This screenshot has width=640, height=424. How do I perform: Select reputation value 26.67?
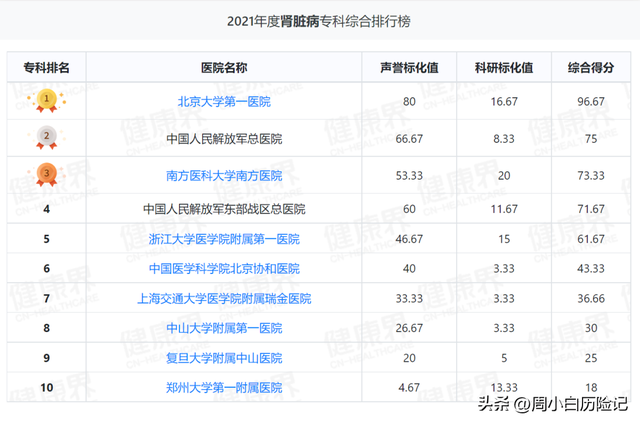(x=409, y=328)
